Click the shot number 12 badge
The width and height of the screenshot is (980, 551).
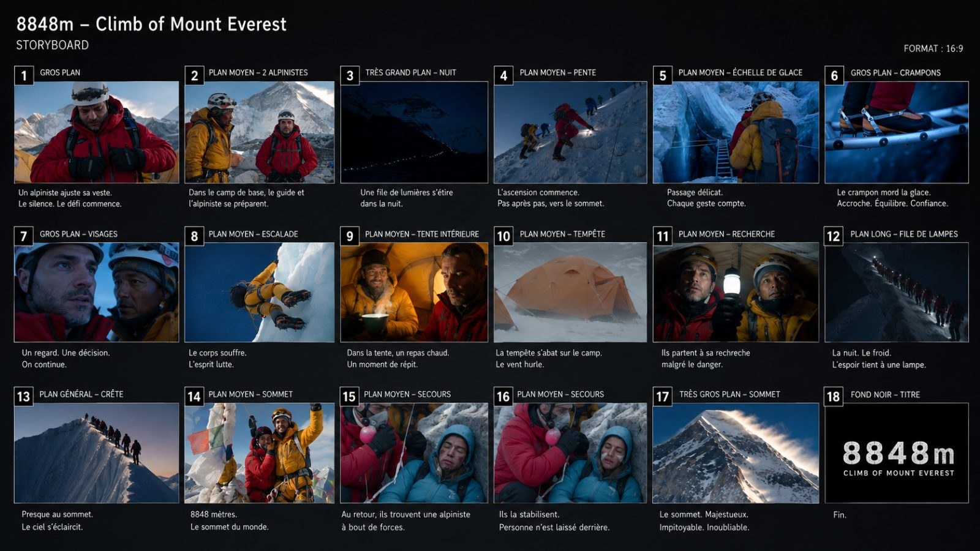pyautogui.click(x=834, y=236)
